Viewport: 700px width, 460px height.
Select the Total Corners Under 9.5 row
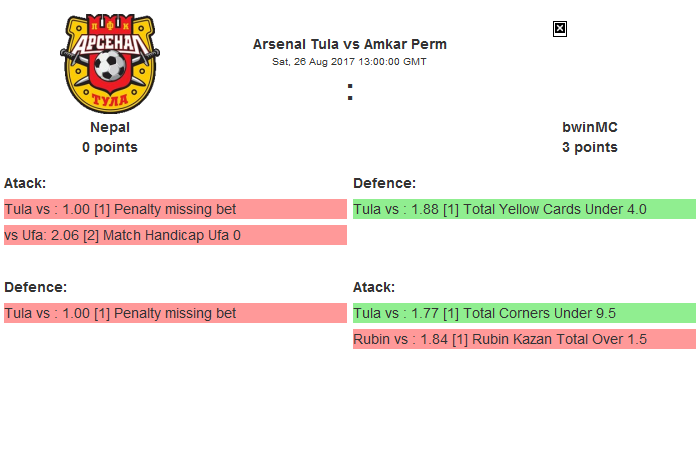(x=524, y=313)
